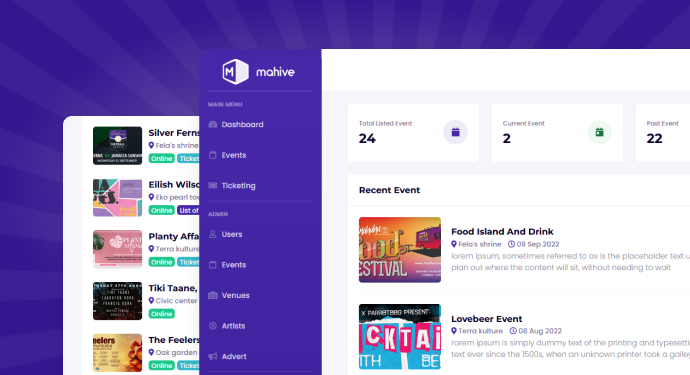The height and width of the screenshot is (375, 690).
Task: Click the Events icon under Admin
Action: (213, 265)
